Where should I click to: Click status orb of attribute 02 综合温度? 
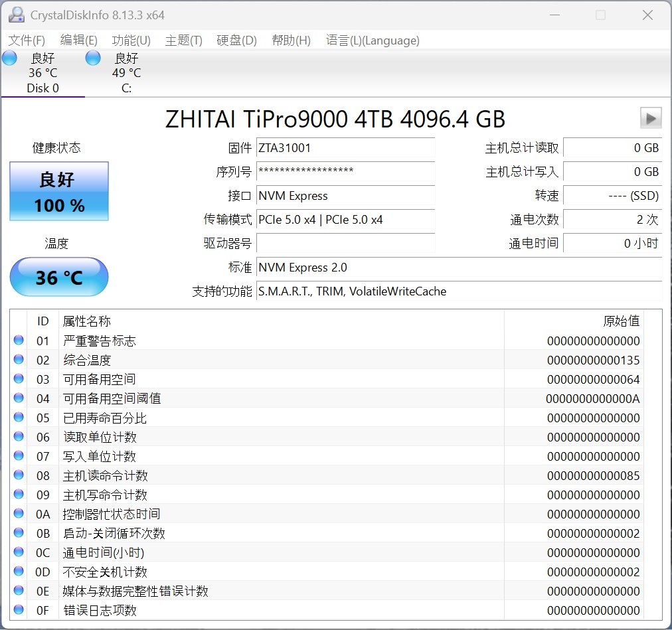click(x=19, y=359)
